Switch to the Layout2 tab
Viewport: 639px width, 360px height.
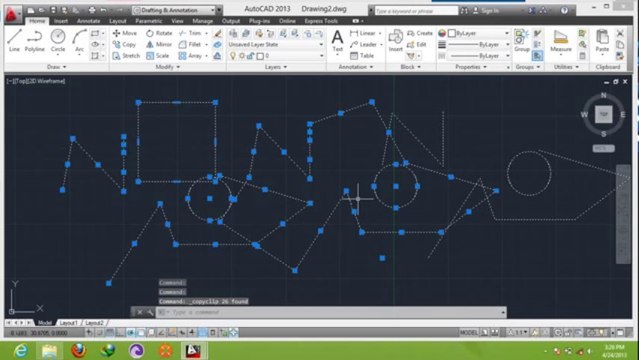point(95,323)
